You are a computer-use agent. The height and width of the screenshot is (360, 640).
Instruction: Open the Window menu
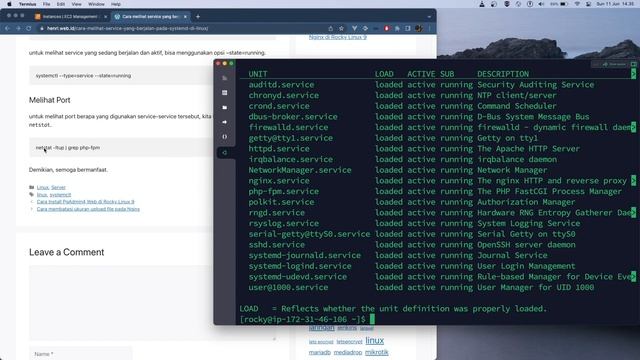[96, 4]
